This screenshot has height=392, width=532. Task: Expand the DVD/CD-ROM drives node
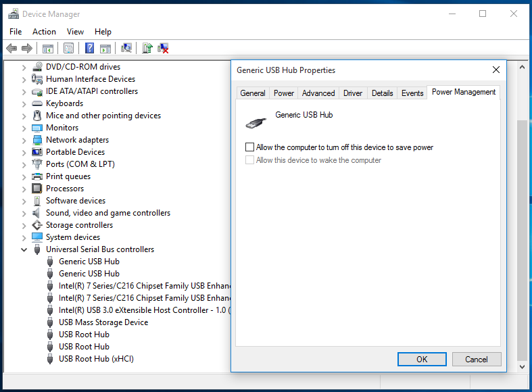tap(24, 68)
